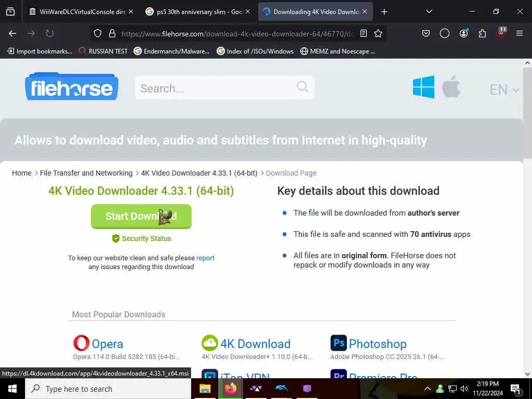This screenshot has width=532, height=399.
Task: Click the search magnifier icon on FileHorse
Action: (x=302, y=87)
